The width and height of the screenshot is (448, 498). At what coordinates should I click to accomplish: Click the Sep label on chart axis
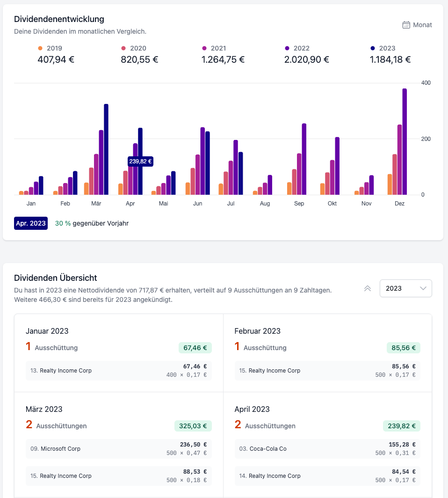click(299, 204)
